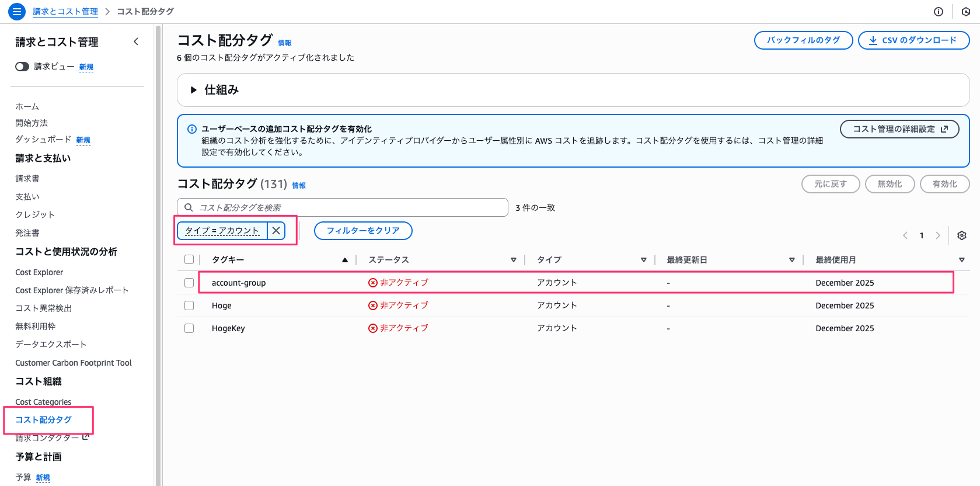Image resolution: width=980 pixels, height=486 pixels.
Task: Focus the コスト配分タグを検索 search field
Action: 350,207
